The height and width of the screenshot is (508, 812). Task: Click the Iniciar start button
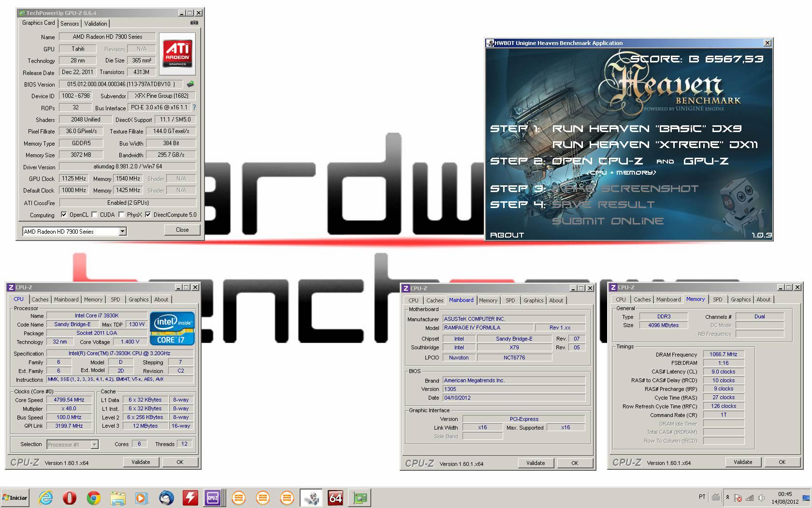coord(15,497)
